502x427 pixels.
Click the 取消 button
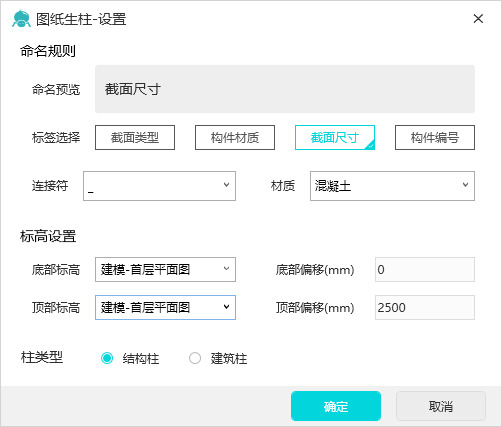click(x=441, y=406)
